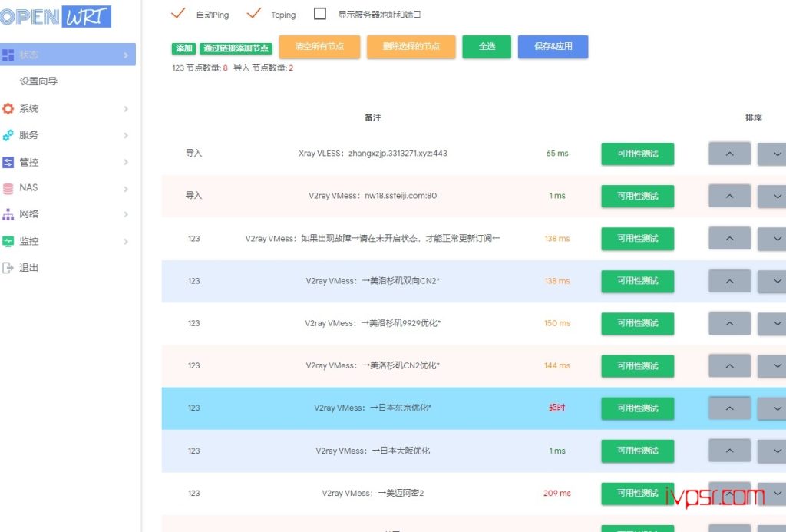Click the 保存&应用 button
This screenshot has height=532, width=786.
point(553,47)
